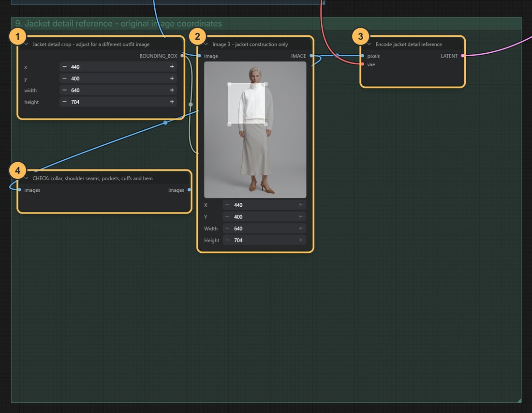The width and height of the screenshot is (532, 413).
Task: Click the BOUNDING_BOX output port
Action: pyautogui.click(x=182, y=56)
